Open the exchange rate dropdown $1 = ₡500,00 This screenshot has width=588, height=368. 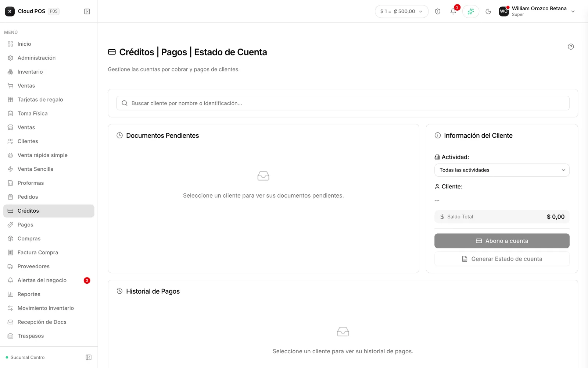402,11
